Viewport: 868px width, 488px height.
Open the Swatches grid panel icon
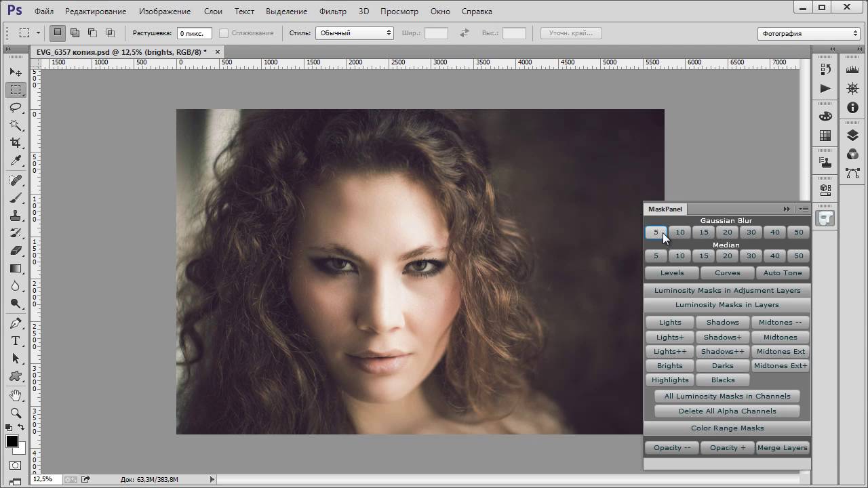pyautogui.click(x=825, y=136)
